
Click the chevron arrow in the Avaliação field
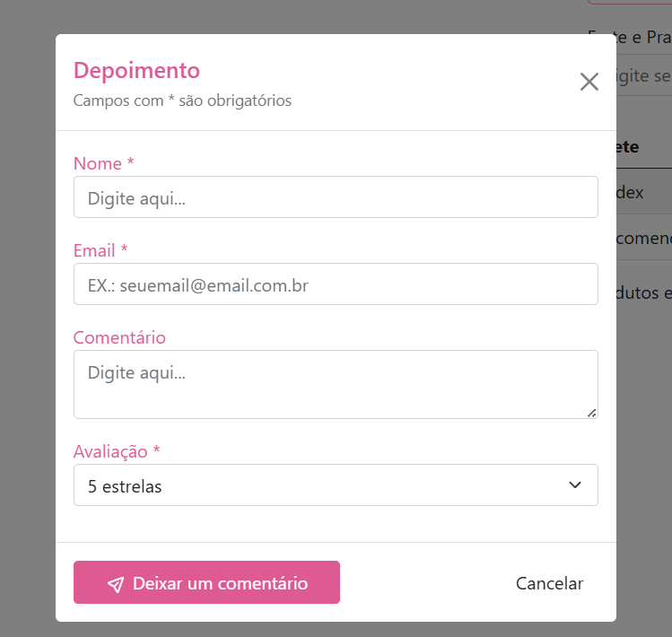(x=575, y=485)
